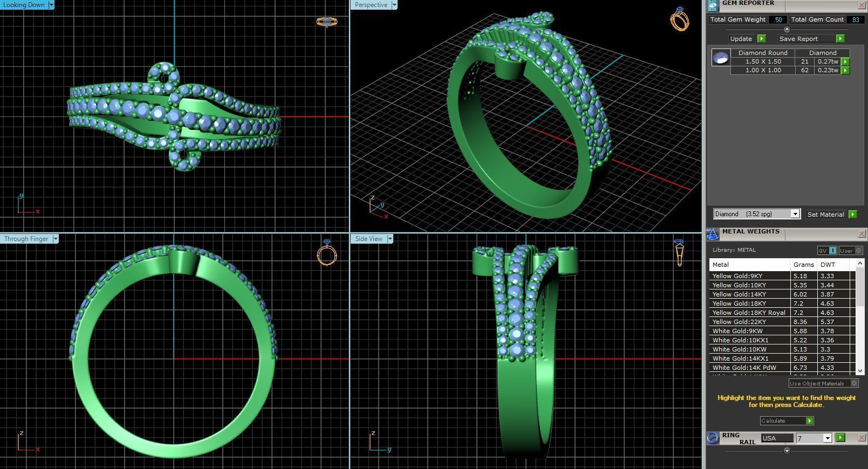Click the Through Finger viewport label
The height and width of the screenshot is (469, 868).
click(26, 239)
